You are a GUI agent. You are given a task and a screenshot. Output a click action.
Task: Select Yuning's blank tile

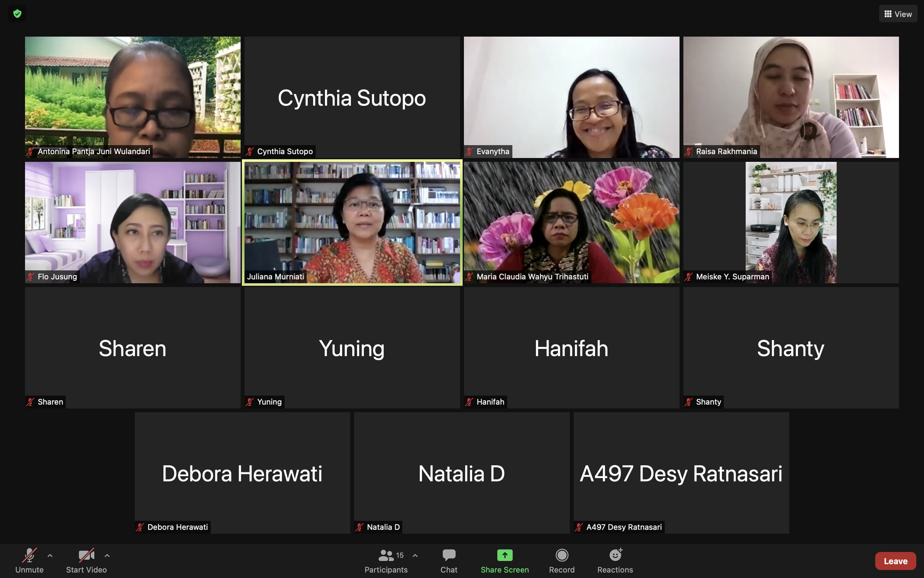click(352, 347)
